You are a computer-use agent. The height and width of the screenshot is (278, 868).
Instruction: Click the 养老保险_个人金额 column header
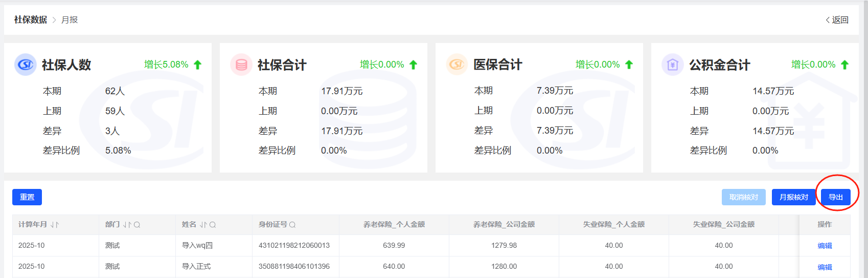point(394,225)
